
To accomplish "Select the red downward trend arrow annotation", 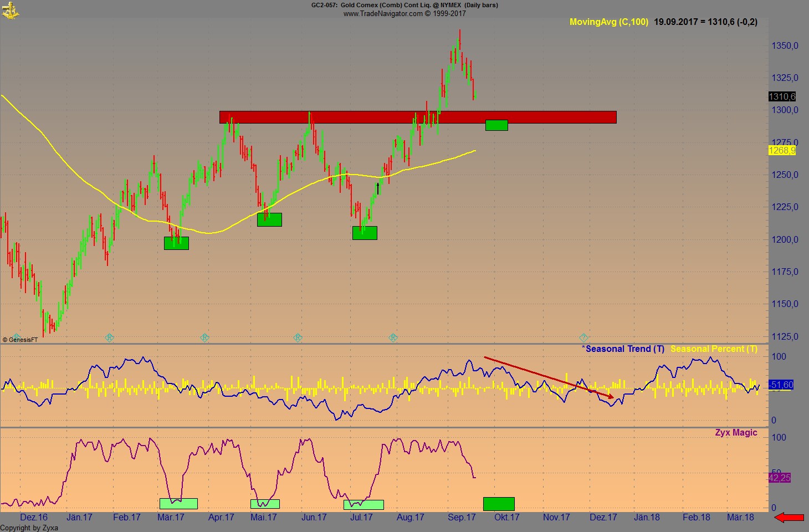I will (x=549, y=377).
